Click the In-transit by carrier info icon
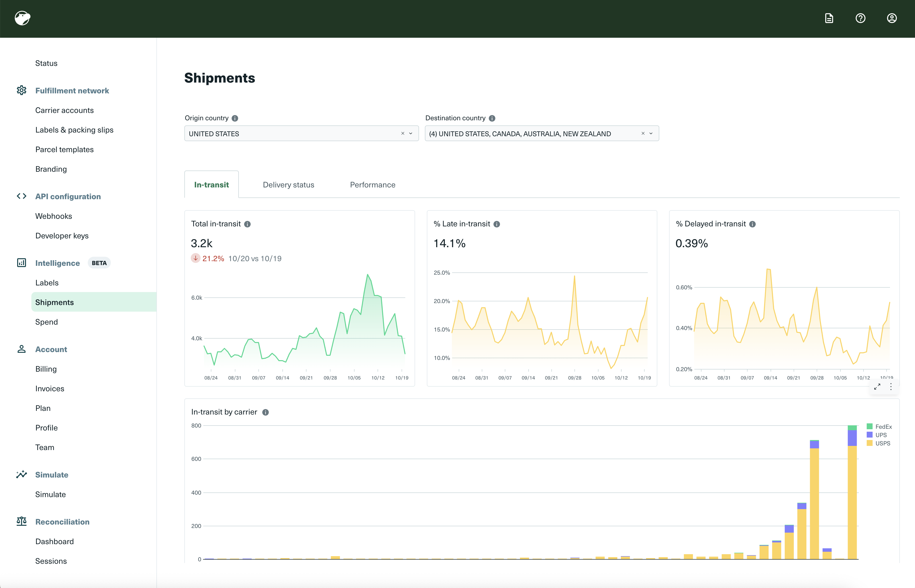This screenshot has width=915, height=588. coord(266,412)
